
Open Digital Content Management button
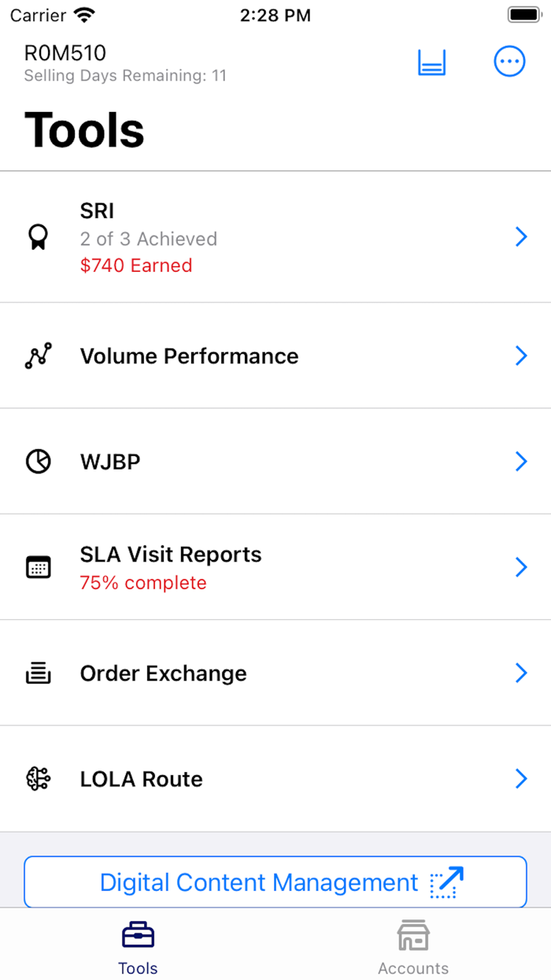(275, 882)
